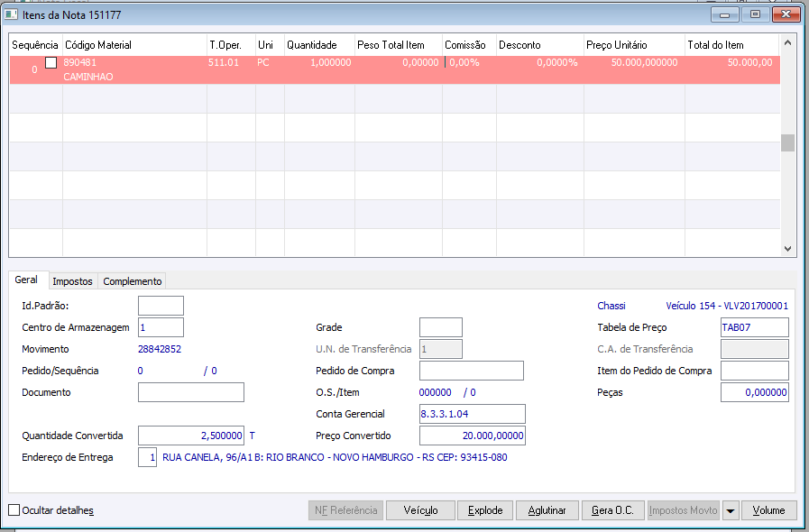
Task: Click the grid vertical scrollbar thumb
Action: pos(787,143)
